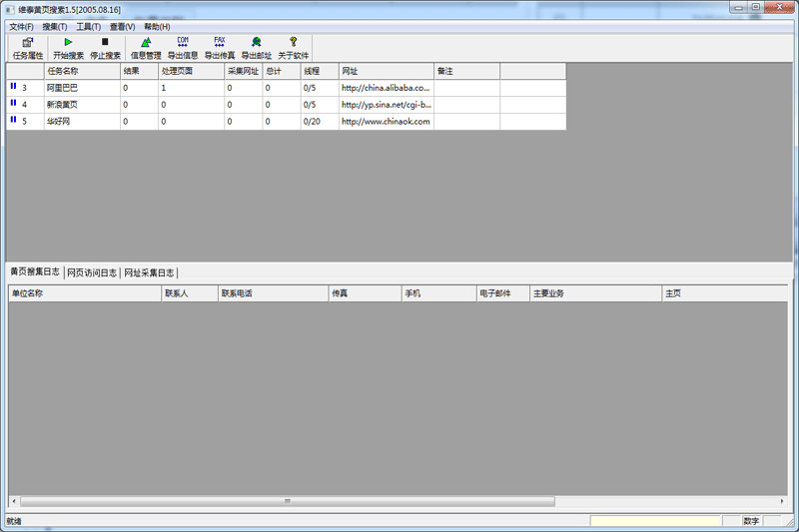Open the 查看(V) menu
This screenshot has width=799, height=532.
(x=122, y=27)
